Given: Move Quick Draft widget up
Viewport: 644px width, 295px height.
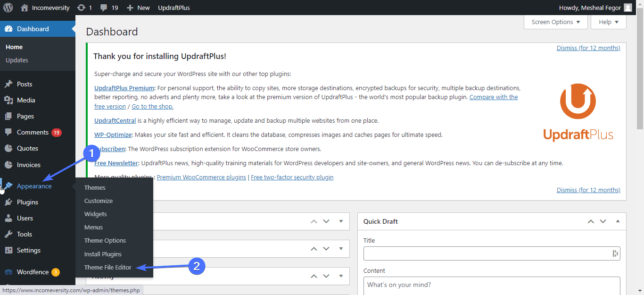Looking at the screenshot, I should pos(590,221).
